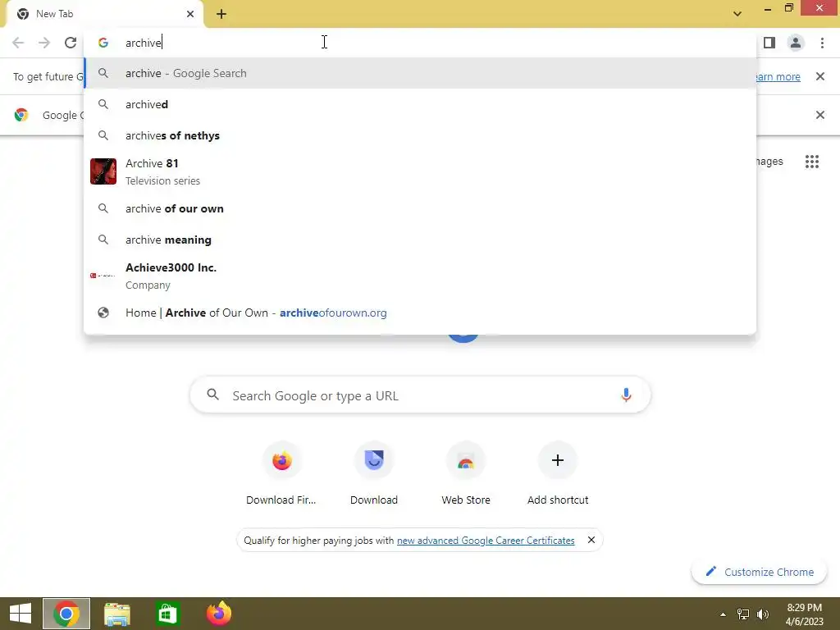The image size is (840, 630).
Task: Open network status tray icon
Action: point(743,614)
